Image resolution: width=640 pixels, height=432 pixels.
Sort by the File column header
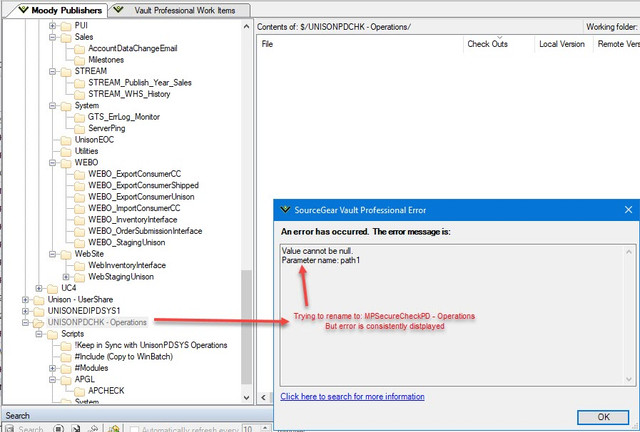[360, 44]
